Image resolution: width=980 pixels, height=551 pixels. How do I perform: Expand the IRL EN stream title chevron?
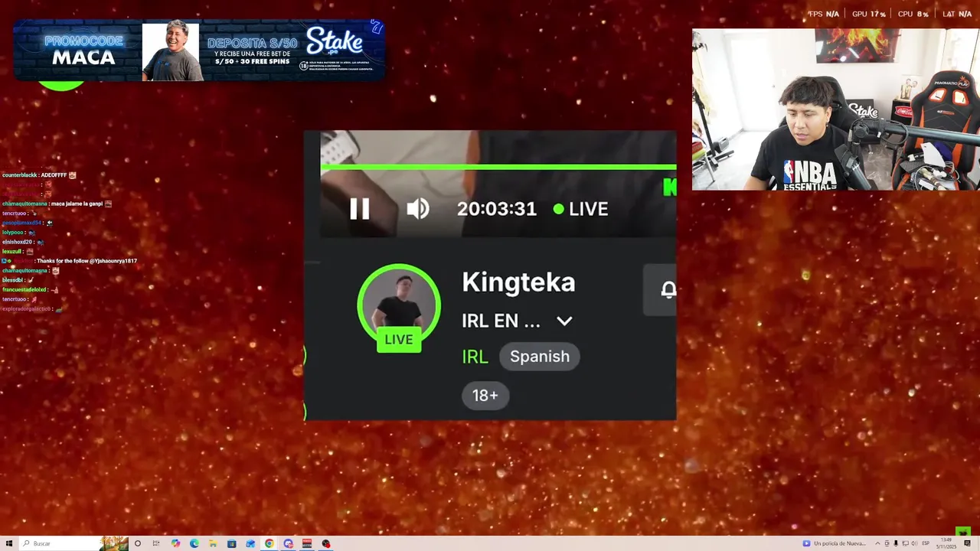(x=564, y=321)
